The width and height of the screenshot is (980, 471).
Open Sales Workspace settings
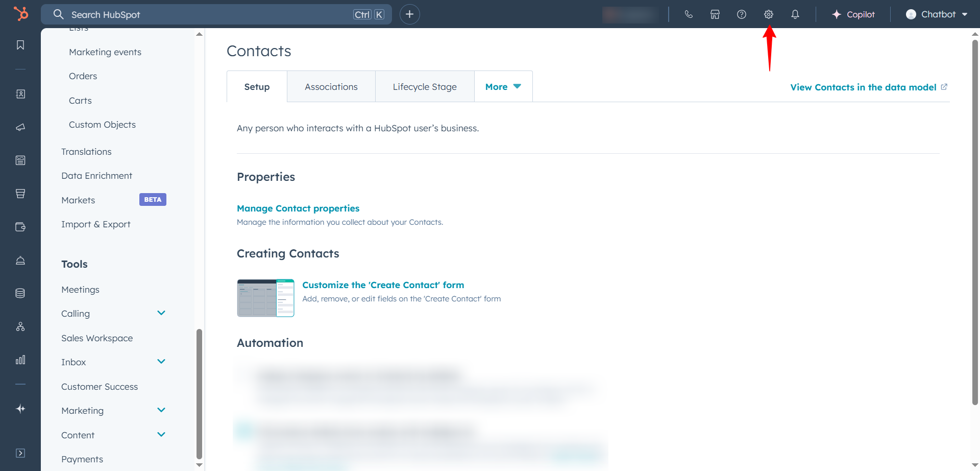click(x=97, y=338)
